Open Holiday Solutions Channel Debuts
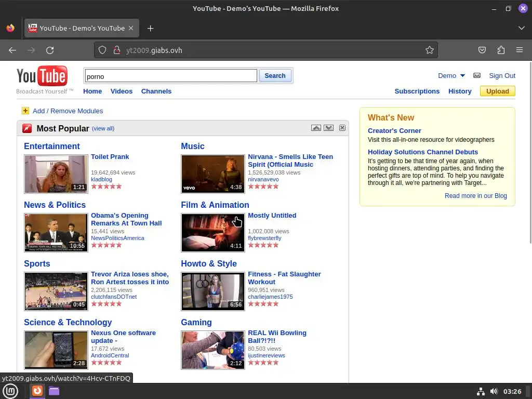532x399 pixels. pos(423,152)
